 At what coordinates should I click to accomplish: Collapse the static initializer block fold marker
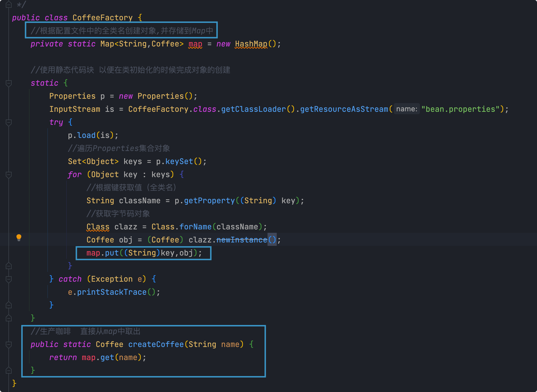(x=9, y=83)
